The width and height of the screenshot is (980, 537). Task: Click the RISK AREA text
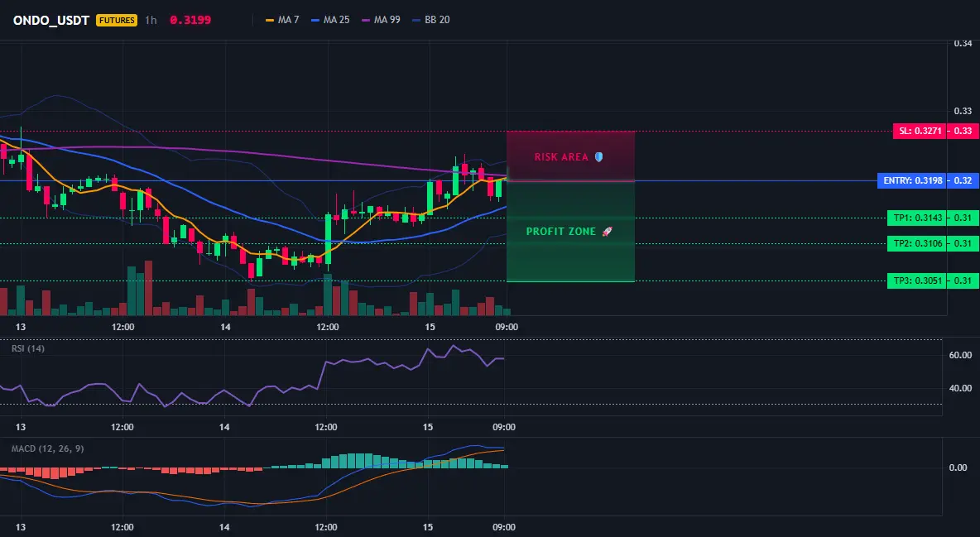(x=561, y=157)
